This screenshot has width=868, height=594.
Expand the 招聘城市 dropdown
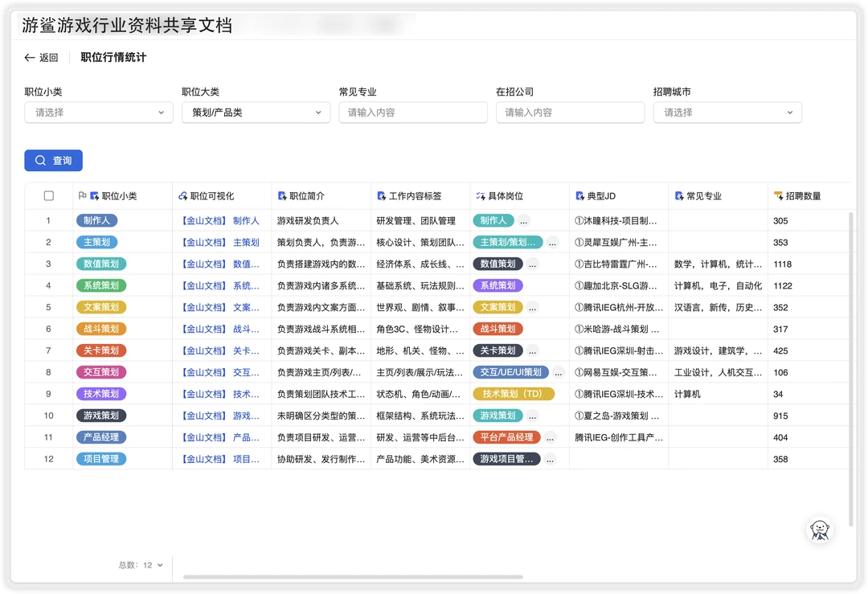pos(727,113)
